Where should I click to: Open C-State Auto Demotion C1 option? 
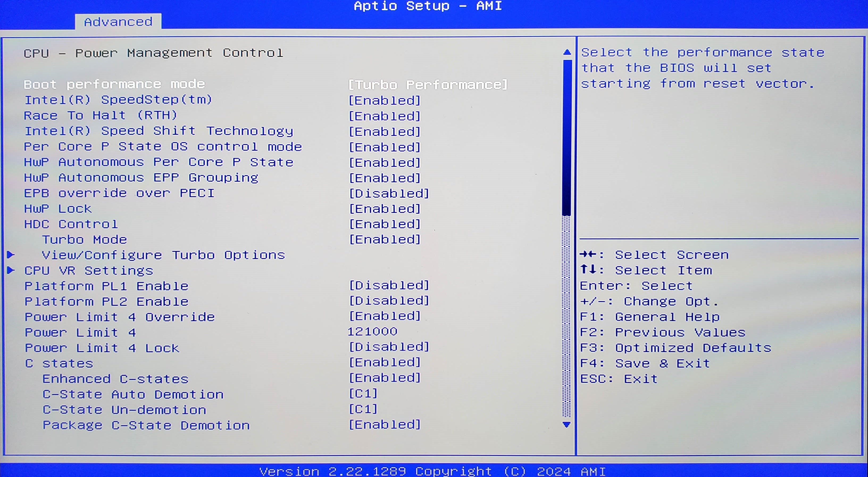(363, 393)
